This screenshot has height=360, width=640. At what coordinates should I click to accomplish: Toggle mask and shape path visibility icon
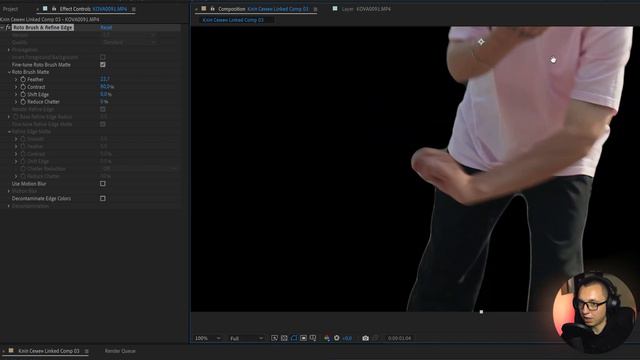tap(294, 338)
